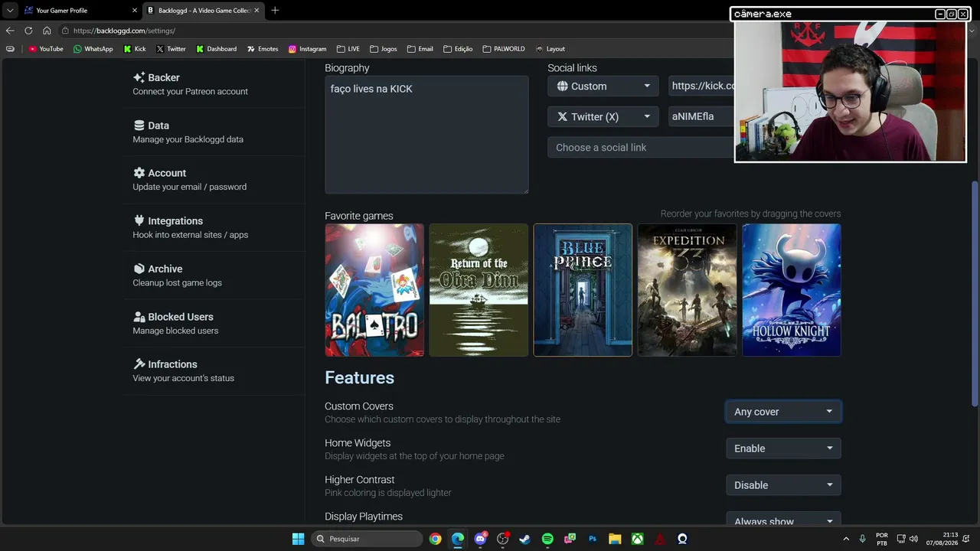This screenshot has height=551, width=980.
Task: Open the Kick bookmark
Action: click(x=135, y=49)
